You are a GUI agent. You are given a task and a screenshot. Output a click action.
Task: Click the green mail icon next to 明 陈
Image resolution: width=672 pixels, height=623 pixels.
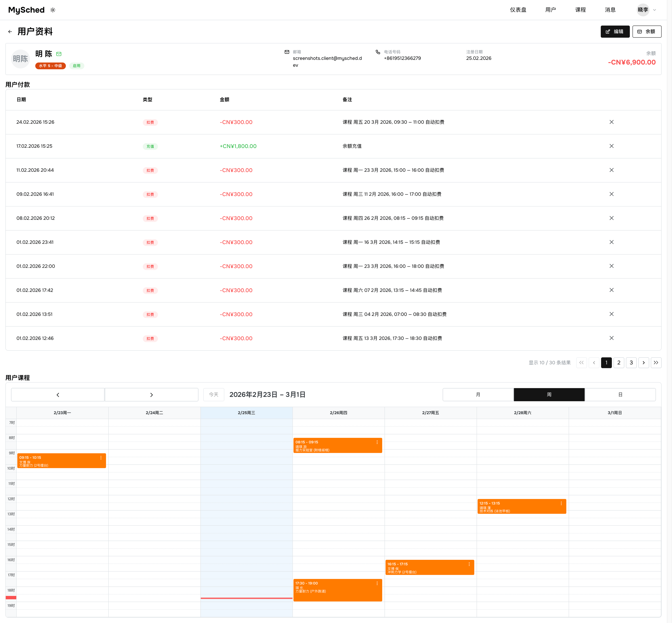[x=59, y=54]
